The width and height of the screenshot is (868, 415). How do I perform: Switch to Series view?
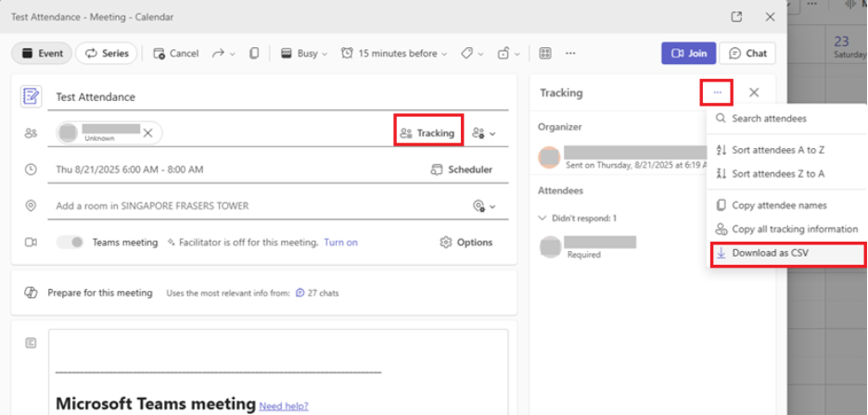pyautogui.click(x=107, y=54)
